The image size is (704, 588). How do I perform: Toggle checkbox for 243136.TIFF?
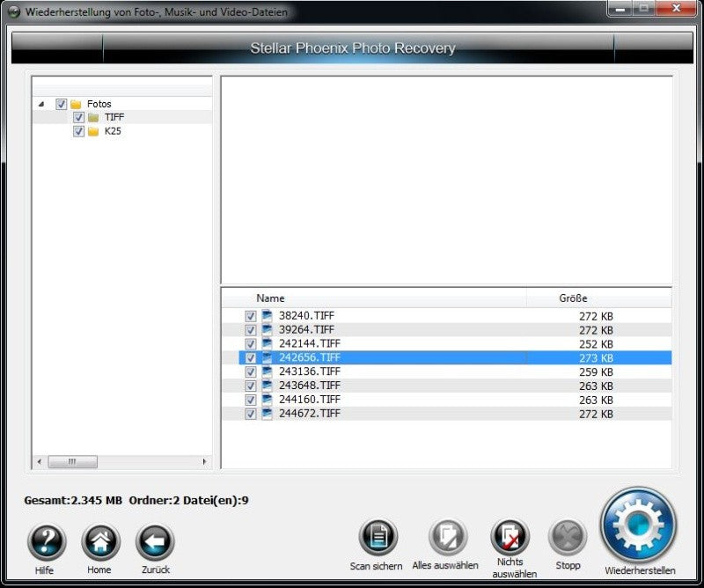[251, 372]
